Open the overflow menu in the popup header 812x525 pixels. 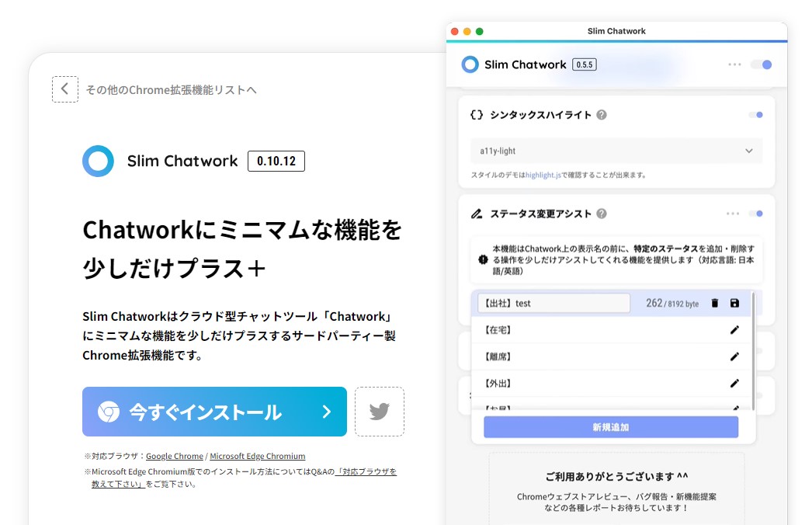[x=734, y=65]
